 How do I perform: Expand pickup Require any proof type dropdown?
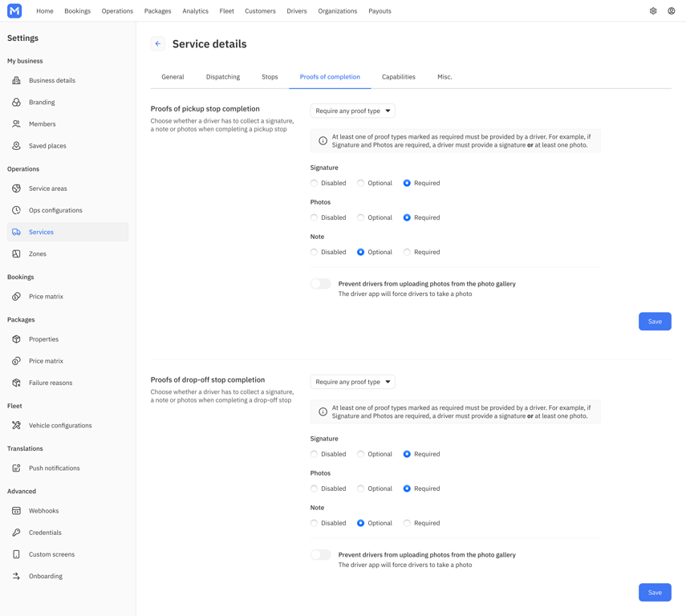(x=352, y=111)
